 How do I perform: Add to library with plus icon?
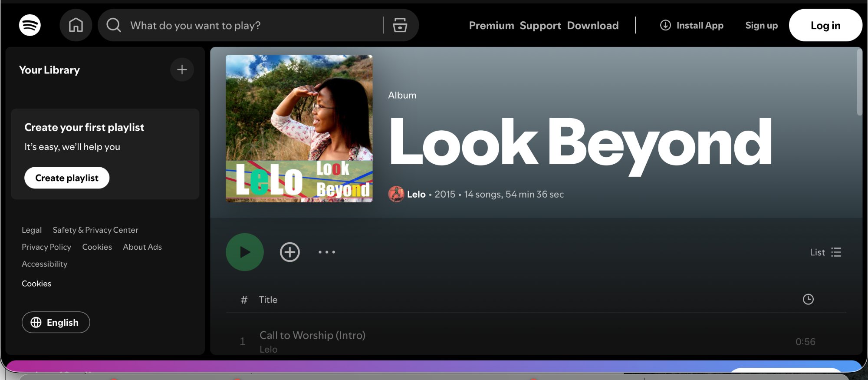[x=182, y=69]
